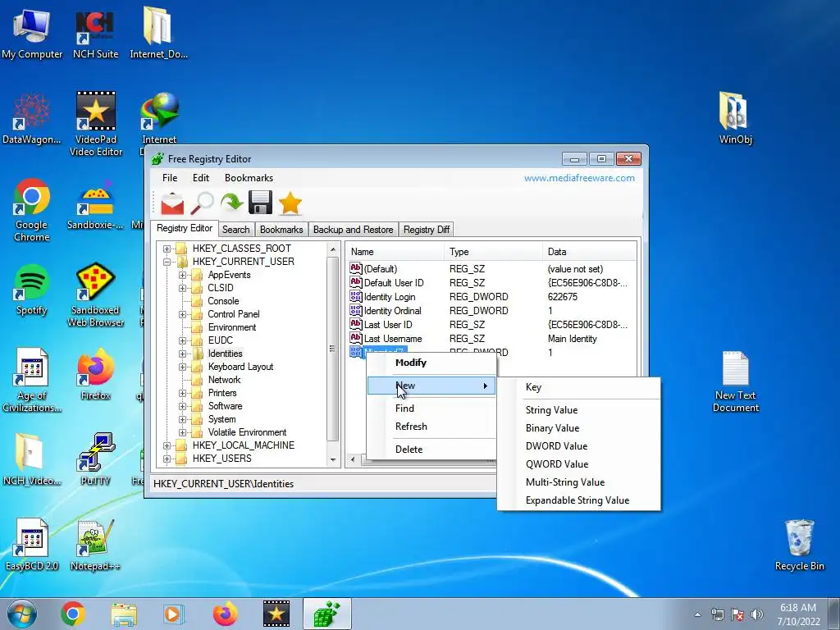Select the Internet_Do... folder on desktop
840x630 pixels.
click(158, 33)
